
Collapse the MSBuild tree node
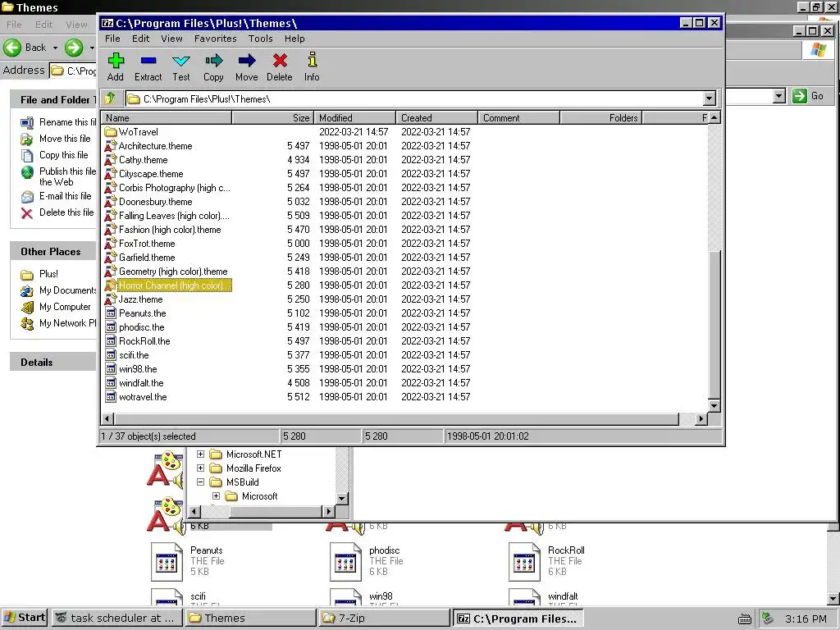pyautogui.click(x=200, y=482)
